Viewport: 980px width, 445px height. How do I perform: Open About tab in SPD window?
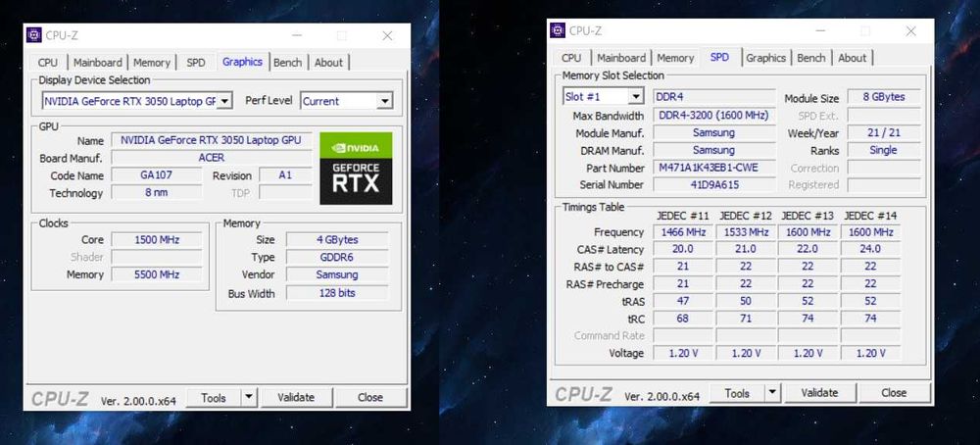852,58
